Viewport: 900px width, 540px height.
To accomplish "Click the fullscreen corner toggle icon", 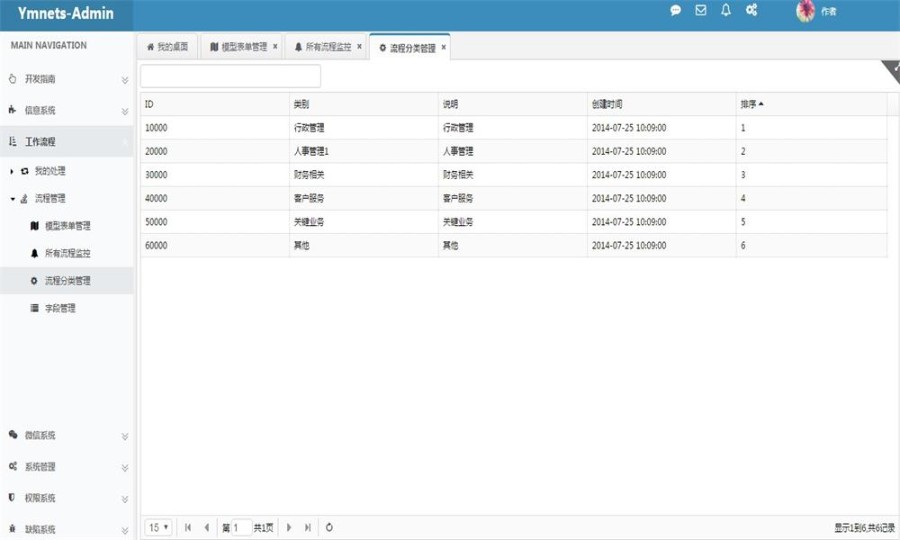I will tap(892, 70).
